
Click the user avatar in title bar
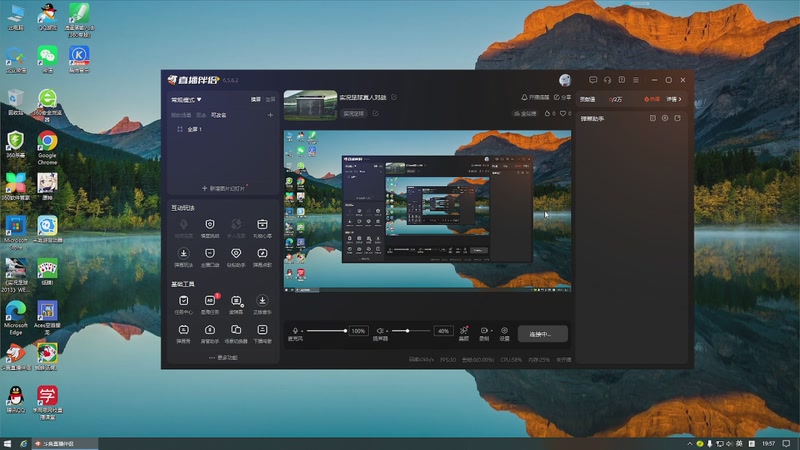(x=565, y=80)
